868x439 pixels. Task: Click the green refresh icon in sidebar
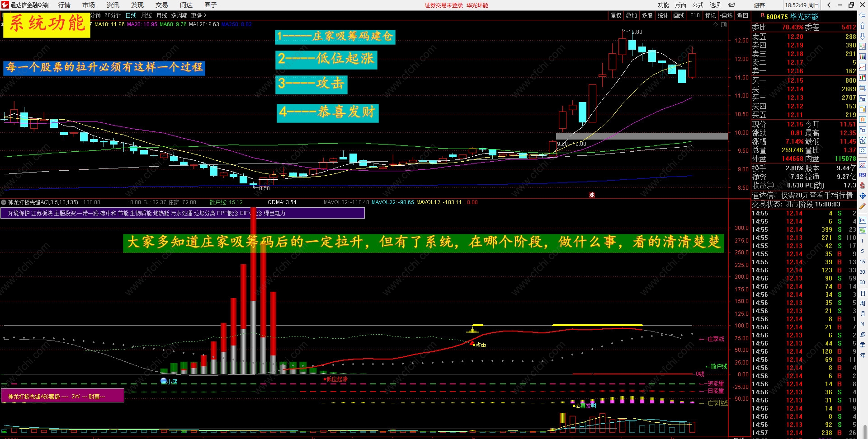[863, 230]
